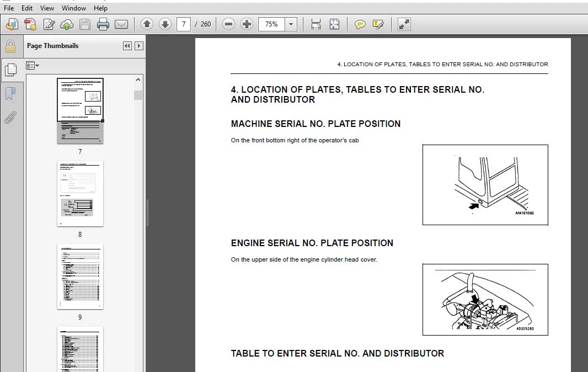Select page 9 thumbnail
588x372 pixels.
pyautogui.click(x=80, y=277)
